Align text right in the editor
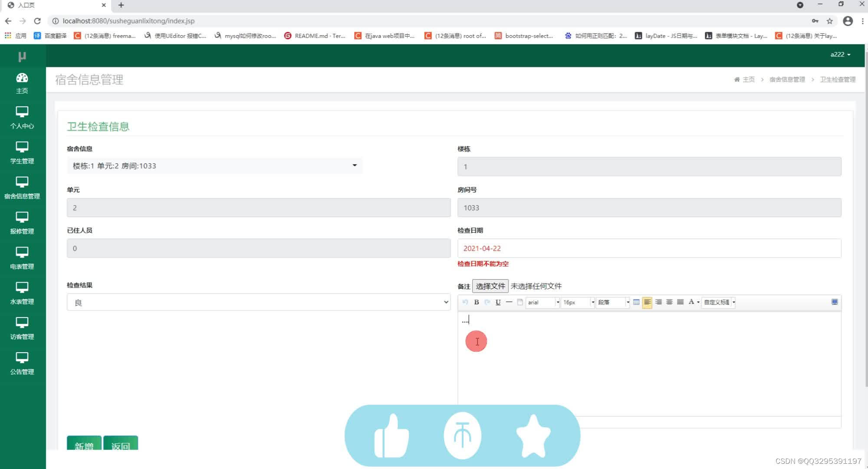868x469 pixels. point(658,302)
